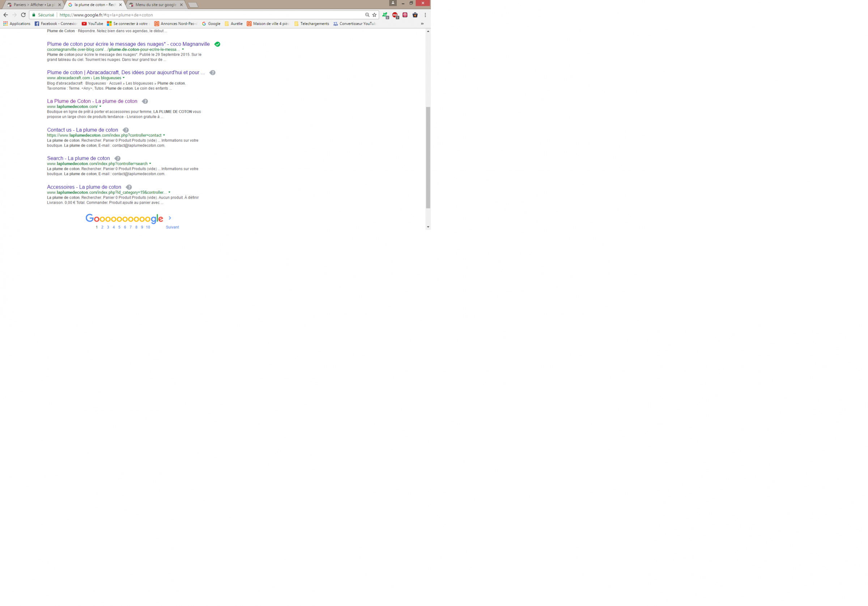Click the pink globe extension icon
This screenshot has height=606, width=868.
coord(405,15)
